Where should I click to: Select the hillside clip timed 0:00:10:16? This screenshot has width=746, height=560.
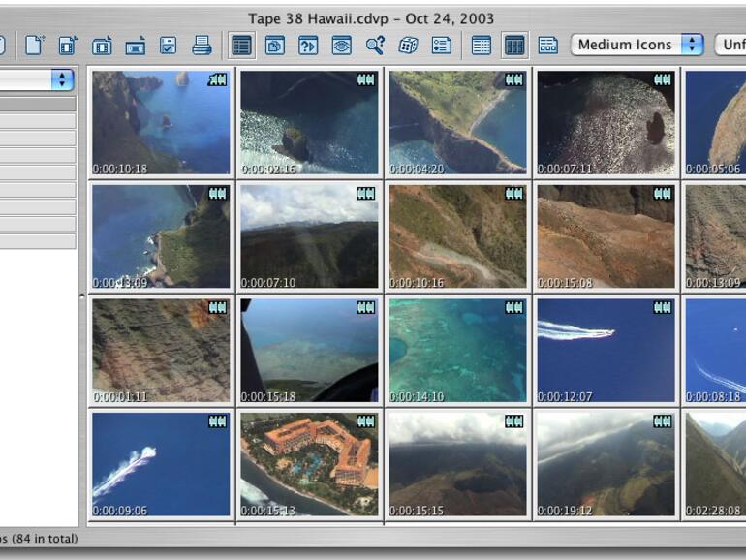point(457,236)
